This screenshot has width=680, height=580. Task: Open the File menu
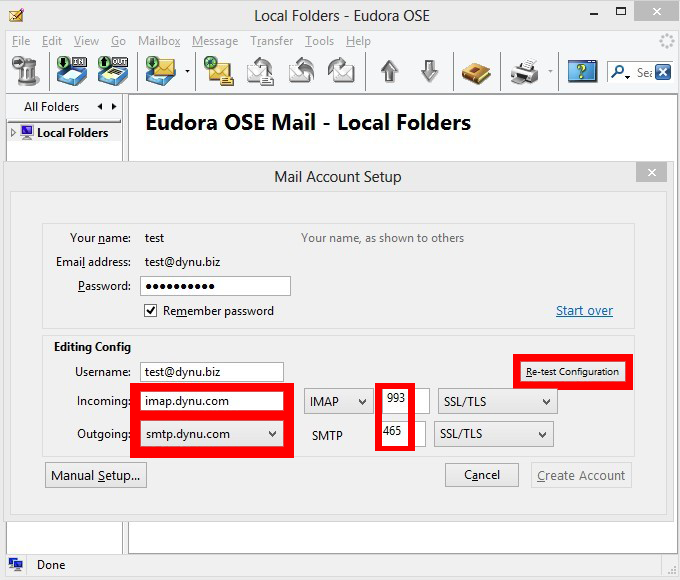pyautogui.click(x=21, y=41)
